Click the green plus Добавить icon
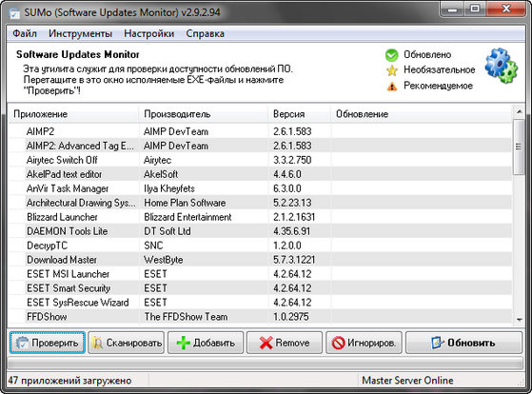The height and width of the screenshot is (394, 532). click(184, 343)
